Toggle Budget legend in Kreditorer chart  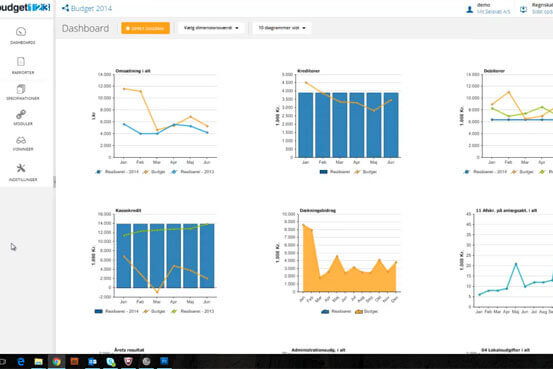[x=366, y=172]
